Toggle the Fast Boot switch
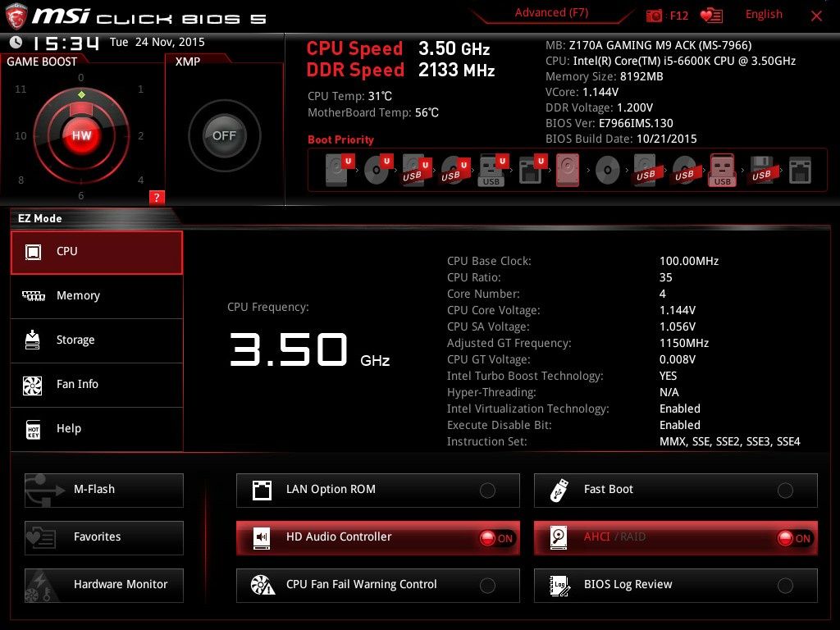Viewport: 840px width, 630px height. 785,491
